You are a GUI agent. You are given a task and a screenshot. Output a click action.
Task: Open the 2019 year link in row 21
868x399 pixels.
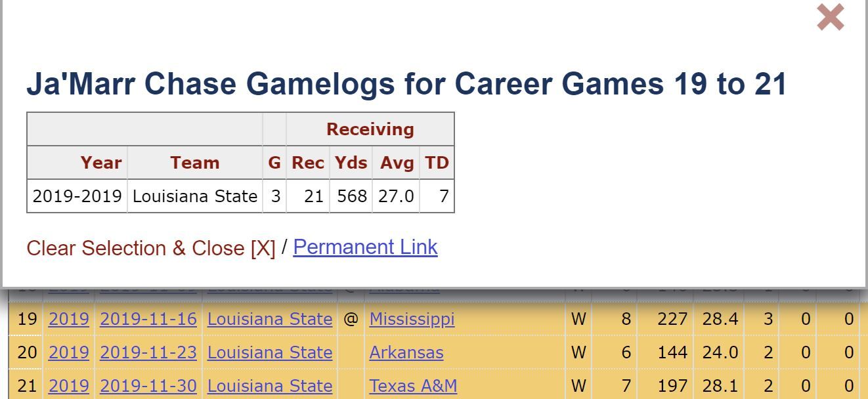(x=69, y=387)
